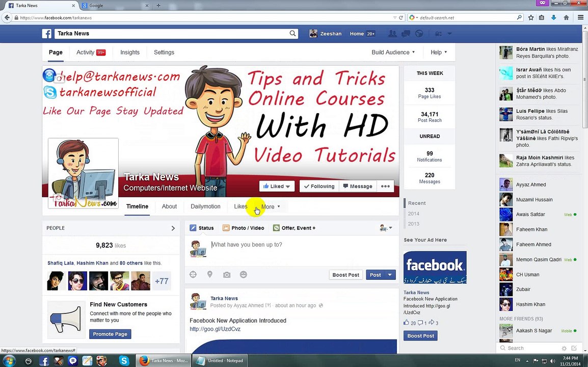This screenshot has width=588, height=367.
Task: Expand the Help menu
Action: (439, 52)
